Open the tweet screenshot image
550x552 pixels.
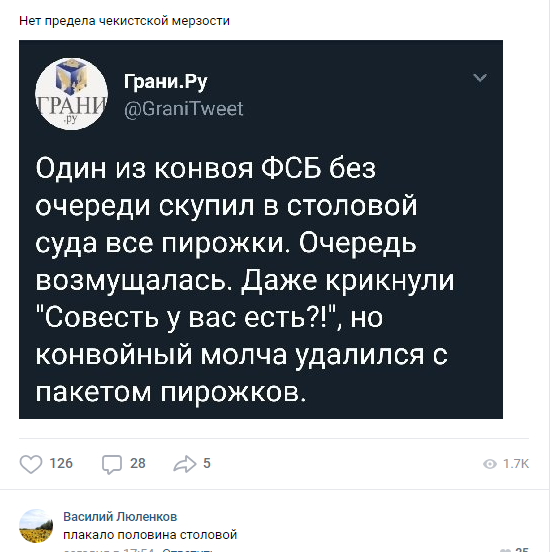pyautogui.click(x=261, y=229)
